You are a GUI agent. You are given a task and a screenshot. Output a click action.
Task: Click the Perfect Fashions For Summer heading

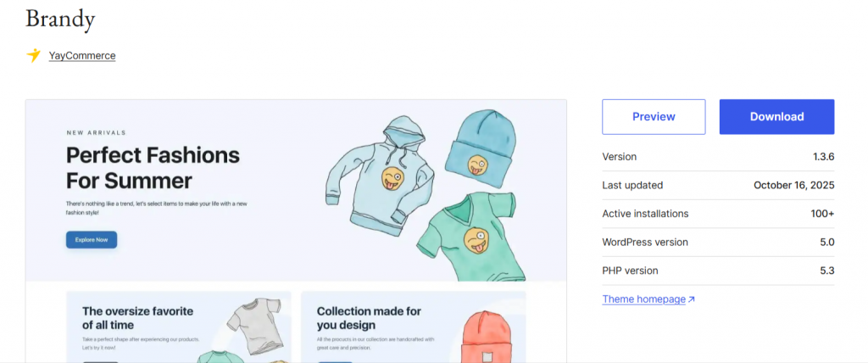[153, 168]
